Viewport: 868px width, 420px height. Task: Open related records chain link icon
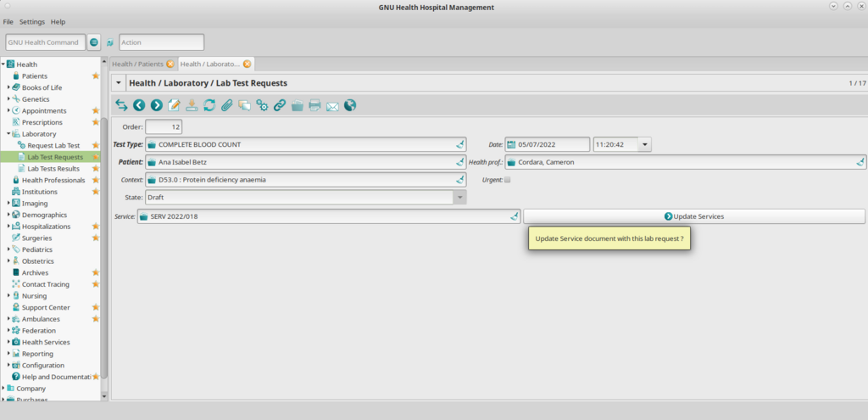(280, 105)
